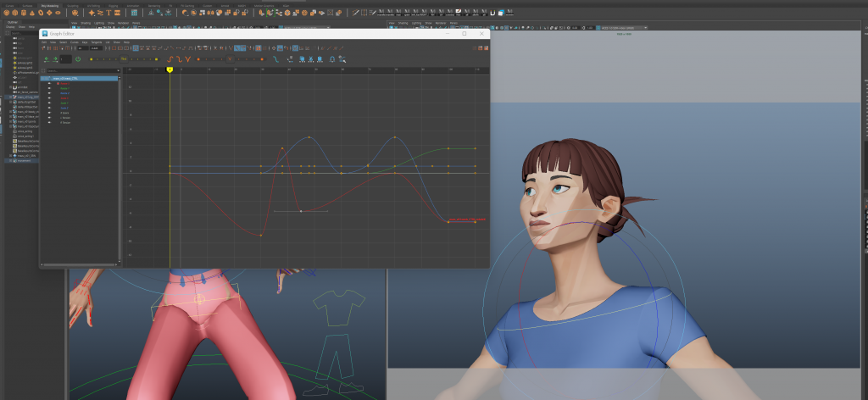
Task: Open the Shading menu in right viewport
Action: pos(402,23)
